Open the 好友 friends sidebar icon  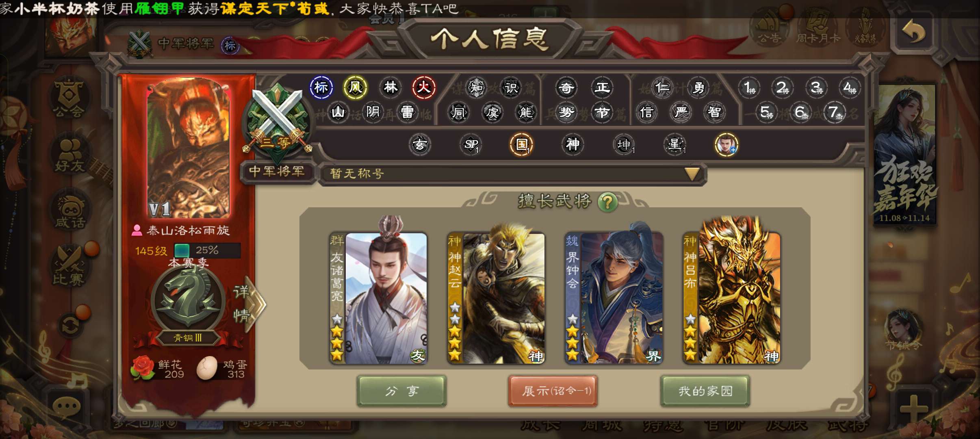[69, 155]
